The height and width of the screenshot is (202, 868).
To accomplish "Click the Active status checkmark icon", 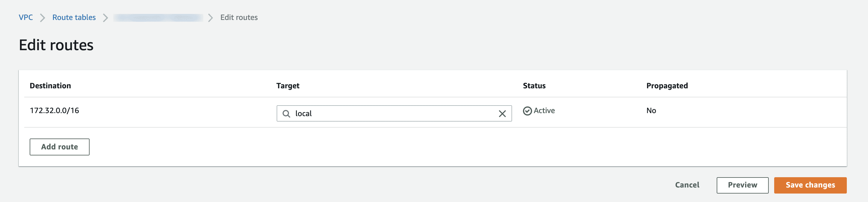I will click(527, 111).
